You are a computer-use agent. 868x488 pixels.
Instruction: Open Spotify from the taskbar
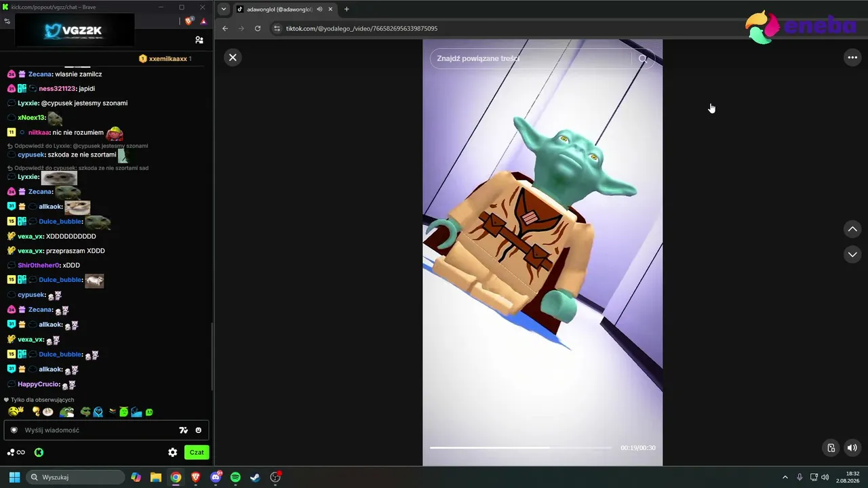pyautogui.click(x=235, y=477)
